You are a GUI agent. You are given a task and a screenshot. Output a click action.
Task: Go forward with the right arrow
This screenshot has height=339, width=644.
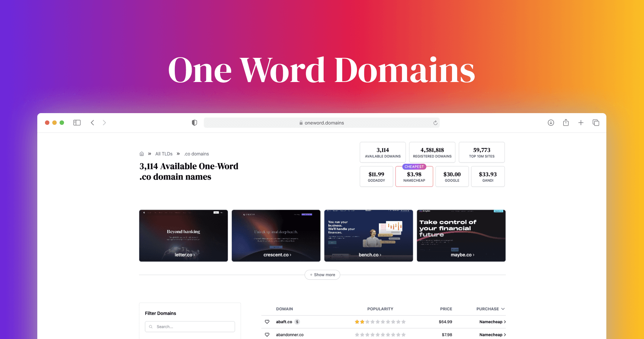[104, 123]
